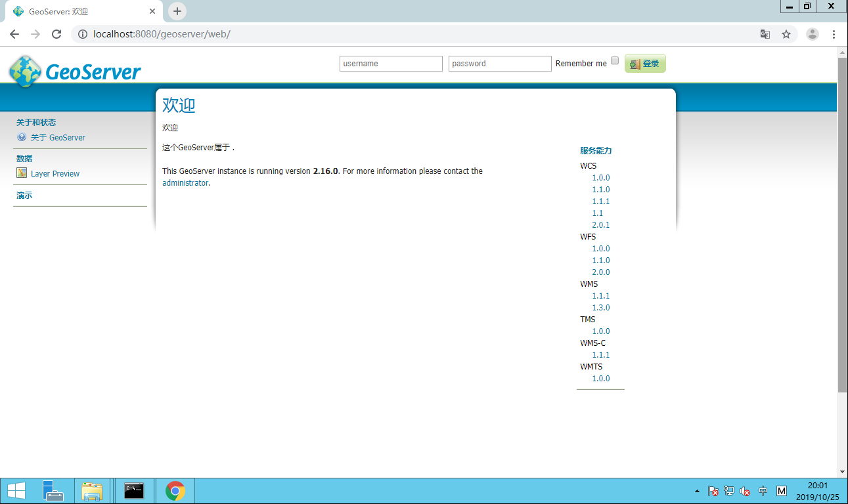Open File Explorer from the taskbar
The image size is (848, 504).
point(92,491)
